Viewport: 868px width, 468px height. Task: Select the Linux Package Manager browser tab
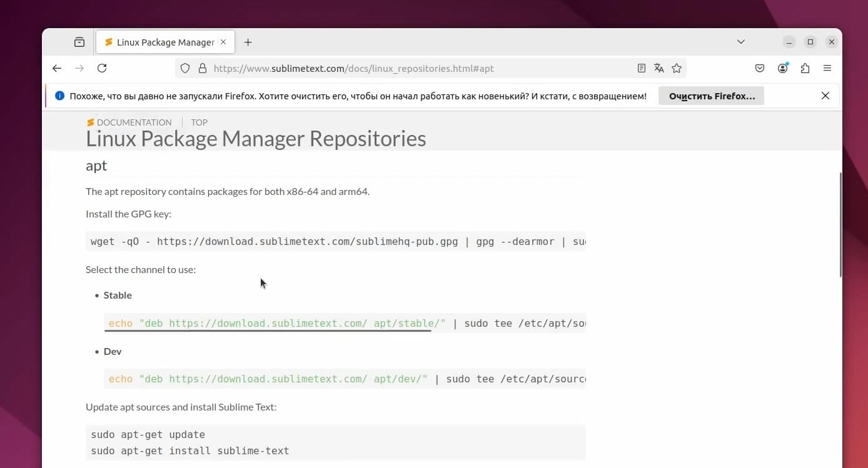click(x=166, y=42)
